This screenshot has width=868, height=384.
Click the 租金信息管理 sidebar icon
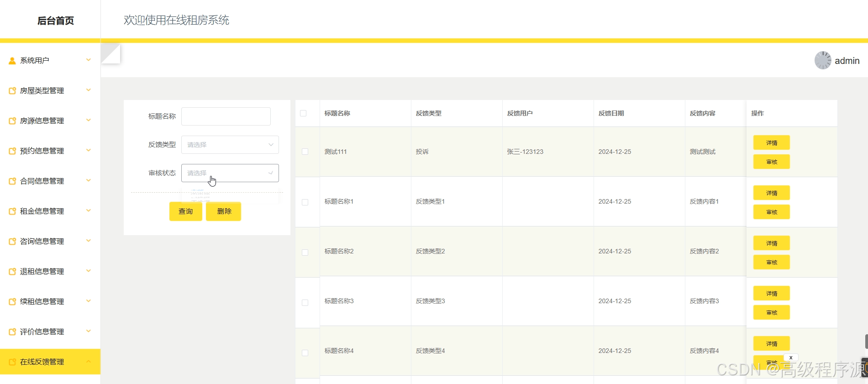tap(12, 211)
